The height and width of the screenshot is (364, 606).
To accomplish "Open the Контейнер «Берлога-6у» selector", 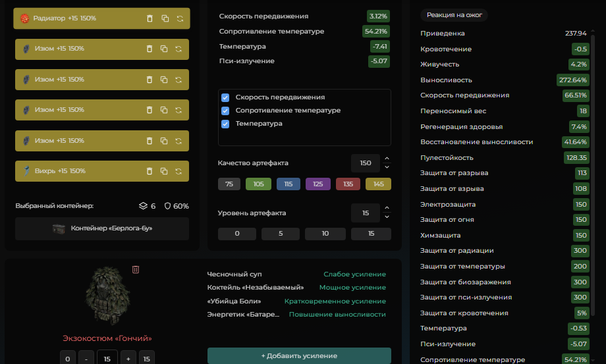I will pos(102,228).
